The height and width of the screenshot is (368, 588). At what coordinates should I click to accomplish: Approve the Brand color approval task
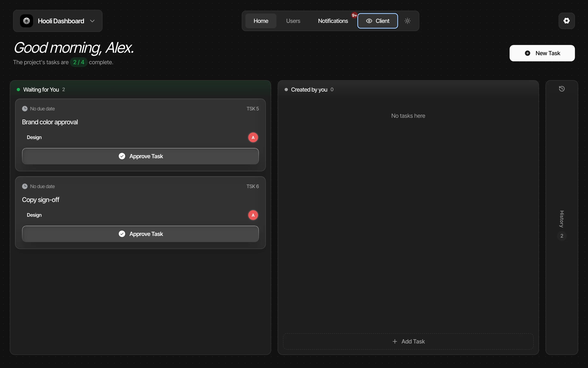(x=140, y=156)
